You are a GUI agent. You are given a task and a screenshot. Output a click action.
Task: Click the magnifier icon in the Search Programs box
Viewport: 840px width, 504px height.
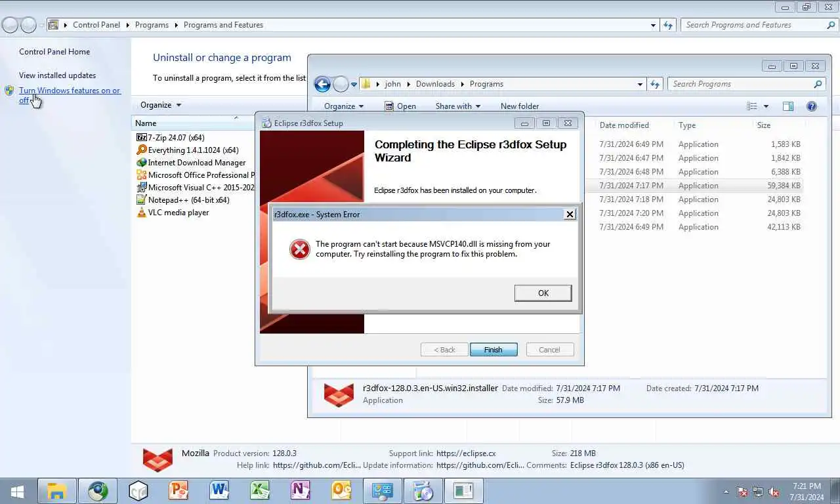818,84
